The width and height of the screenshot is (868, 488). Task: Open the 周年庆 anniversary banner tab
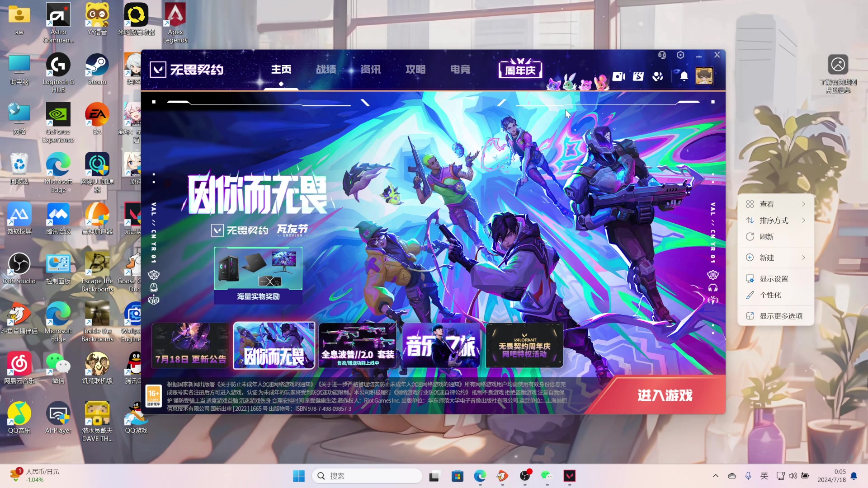(520, 69)
